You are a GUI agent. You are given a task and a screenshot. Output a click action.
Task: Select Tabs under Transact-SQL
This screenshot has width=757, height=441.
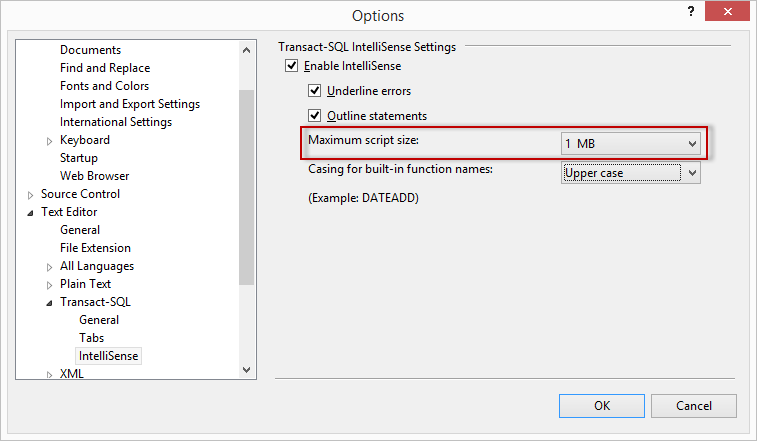91,338
